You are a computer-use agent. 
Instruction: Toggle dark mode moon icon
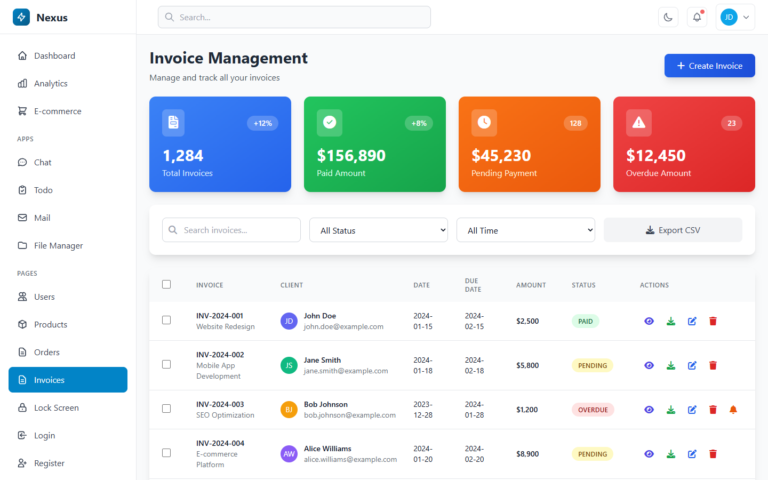tap(668, 18)
